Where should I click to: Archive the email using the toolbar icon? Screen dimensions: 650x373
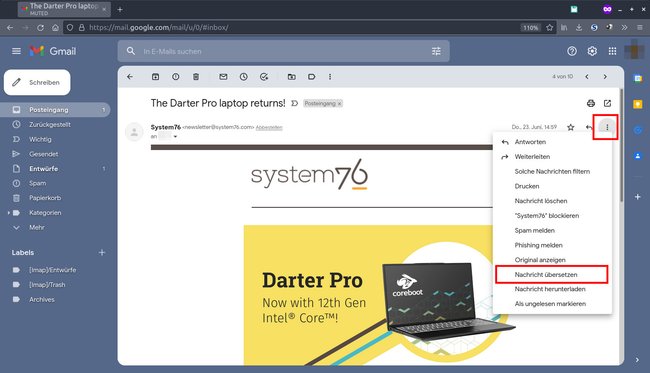point(155,77)
